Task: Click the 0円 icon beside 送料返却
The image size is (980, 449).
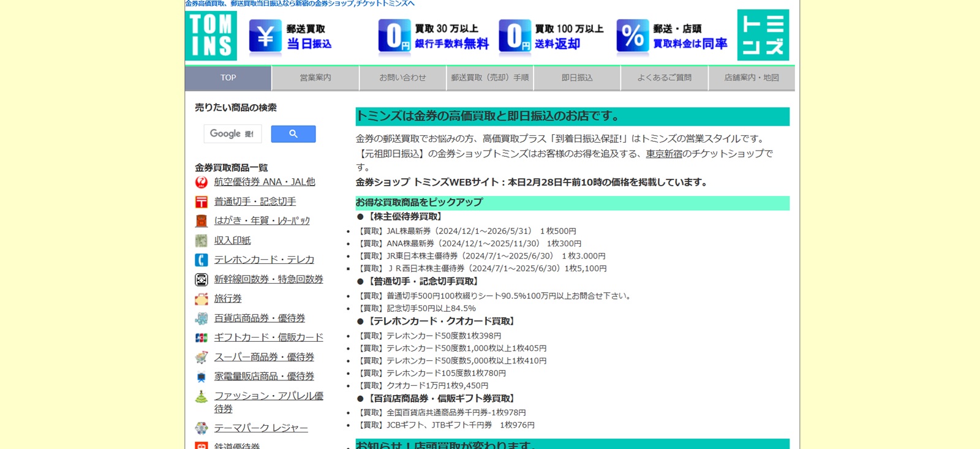Action: (x=514, y=36)
